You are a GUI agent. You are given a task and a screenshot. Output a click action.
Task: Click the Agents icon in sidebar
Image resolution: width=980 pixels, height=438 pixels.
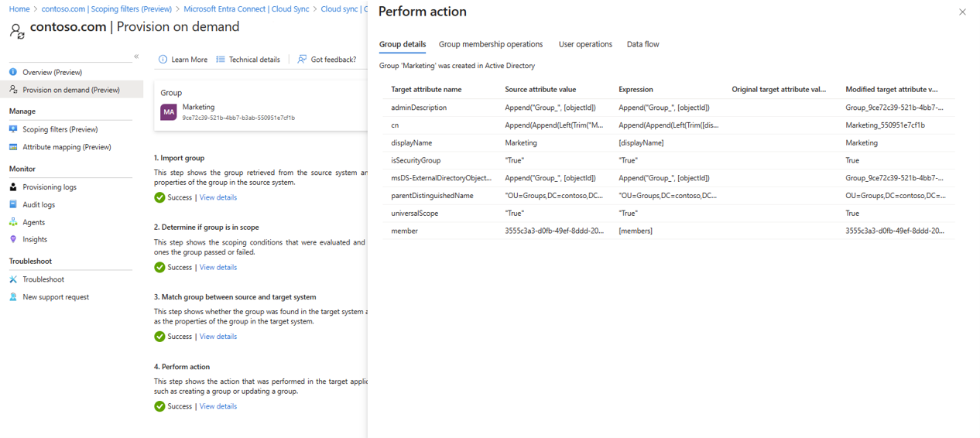(x=13, y=222)
